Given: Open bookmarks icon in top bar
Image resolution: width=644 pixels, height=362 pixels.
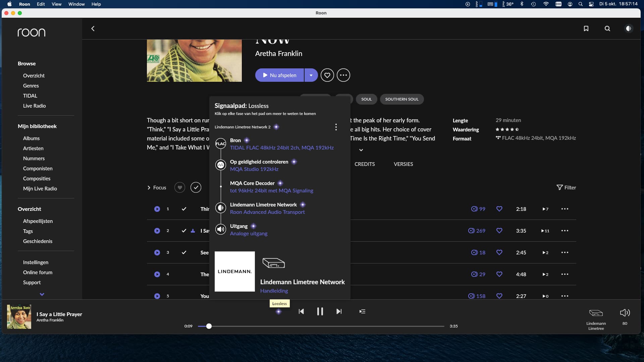Looking at the screenshot, I should [586, 28].
